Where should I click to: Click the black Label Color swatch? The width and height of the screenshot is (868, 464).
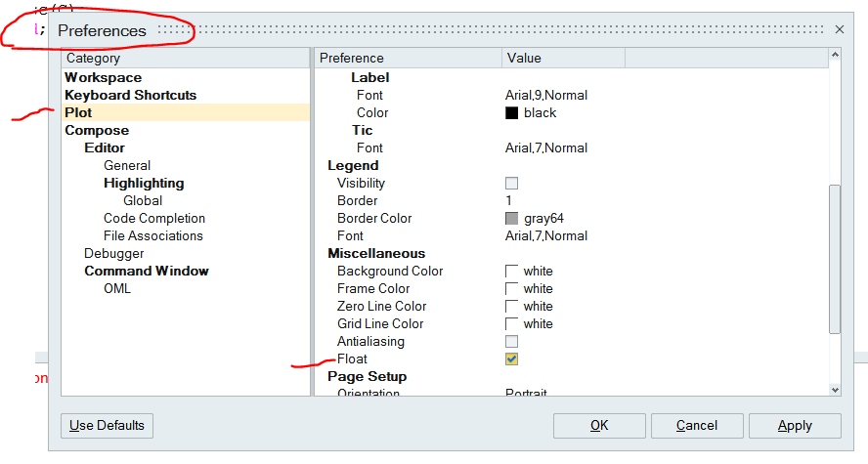pos(511,112)
